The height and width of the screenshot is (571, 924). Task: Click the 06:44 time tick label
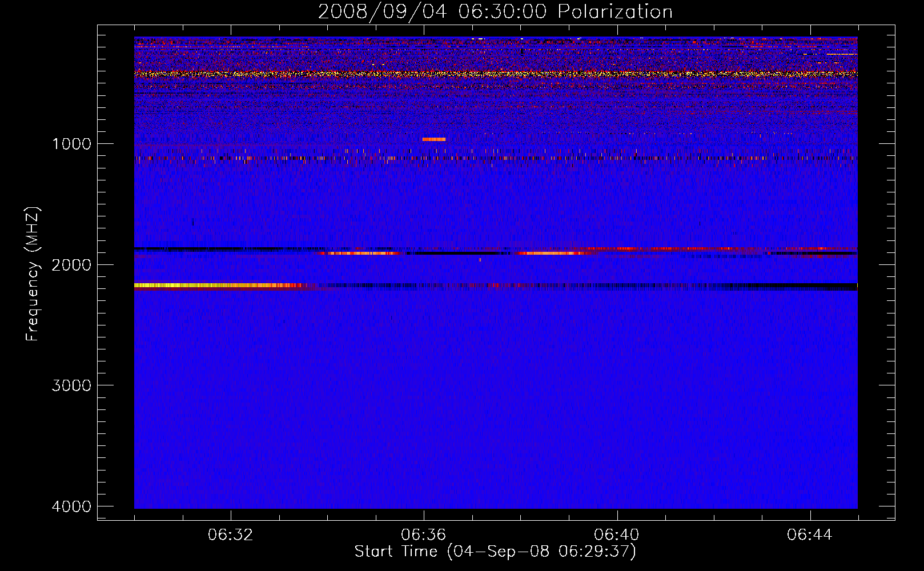(809, 535)
